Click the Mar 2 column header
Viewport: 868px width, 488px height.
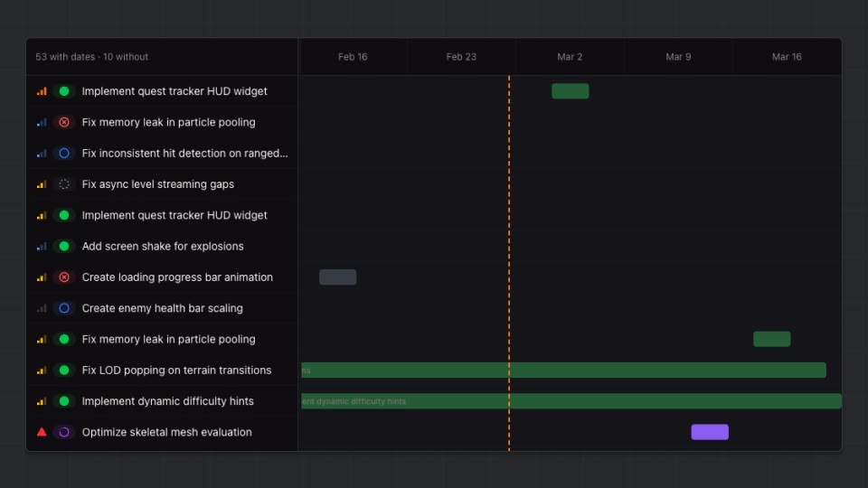(570, 56)
